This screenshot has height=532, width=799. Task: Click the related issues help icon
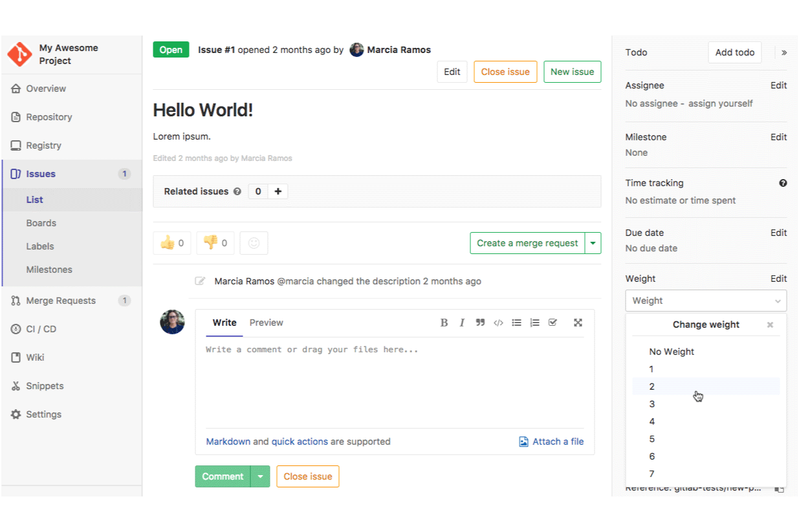(237, 191)
